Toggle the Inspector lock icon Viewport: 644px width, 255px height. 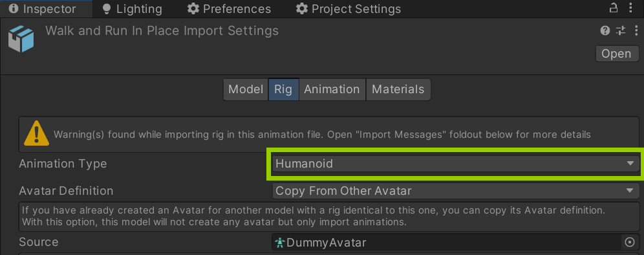(613, 8)
